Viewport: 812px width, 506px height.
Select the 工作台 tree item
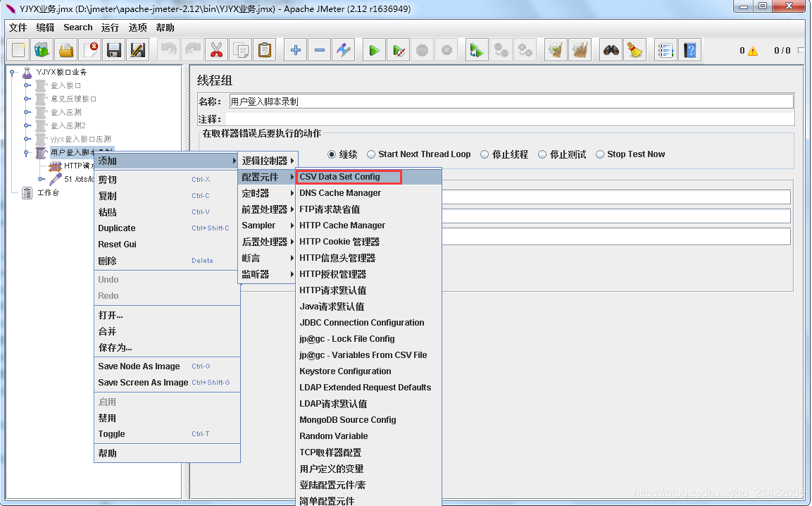point(48,193)
